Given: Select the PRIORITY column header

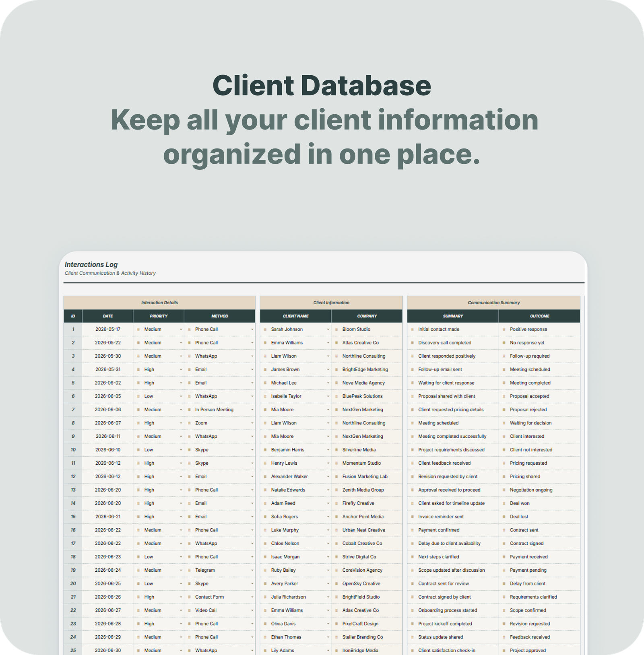Looking at the screenshot, I should [x=159, y=316].
